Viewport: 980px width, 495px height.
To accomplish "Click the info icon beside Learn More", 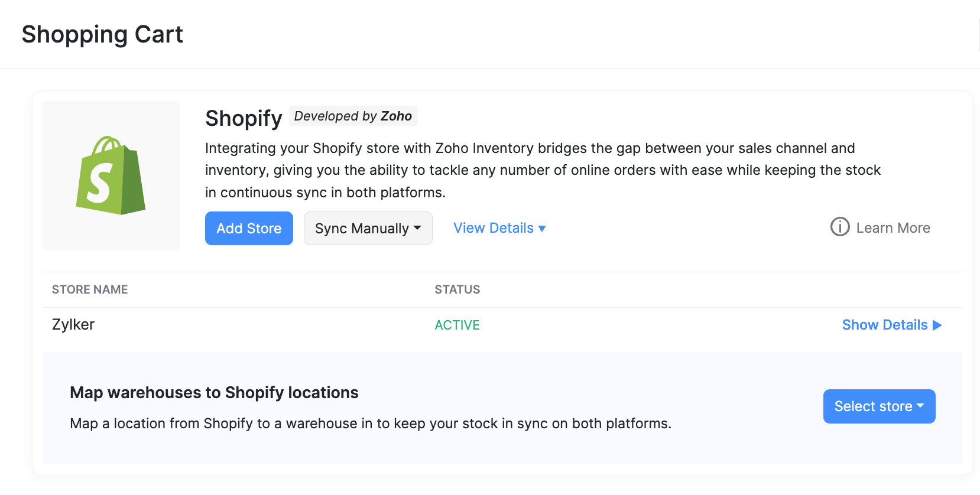I will coord(839,227).
